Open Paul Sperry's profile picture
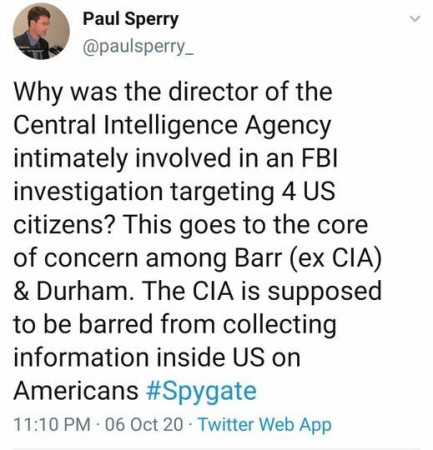The image size is (433, 450). click(x=41, y=31)
